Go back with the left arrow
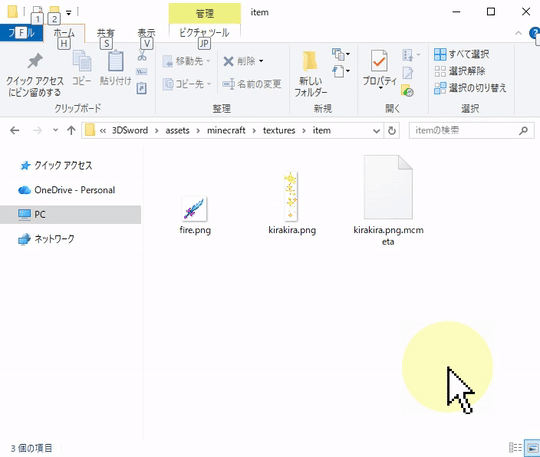Screen dimensions: 540x457 [15, 131]
